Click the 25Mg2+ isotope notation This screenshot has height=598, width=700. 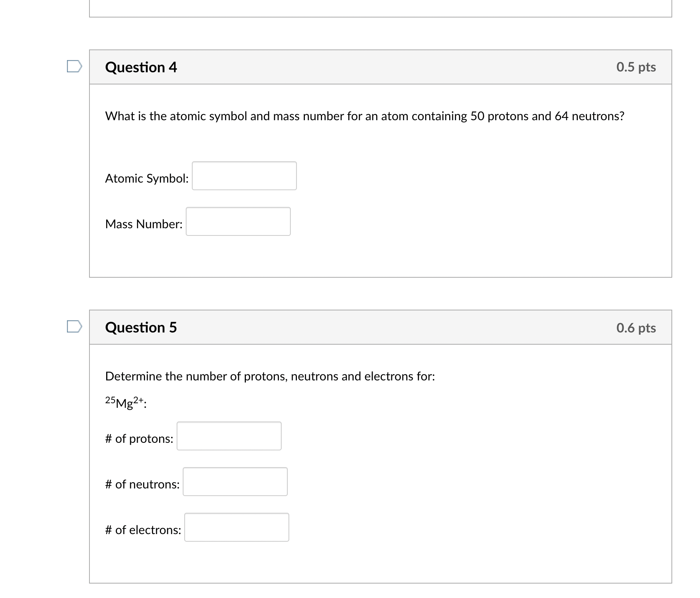[126, 402]
